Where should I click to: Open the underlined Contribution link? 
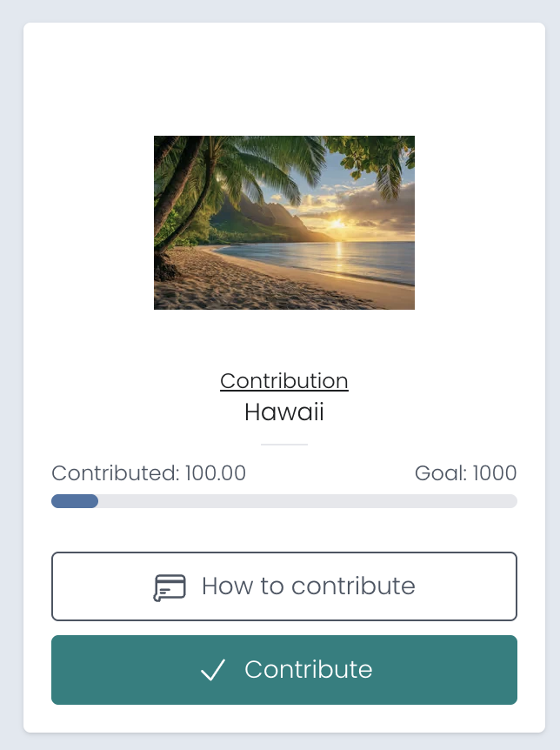point(284,381)
